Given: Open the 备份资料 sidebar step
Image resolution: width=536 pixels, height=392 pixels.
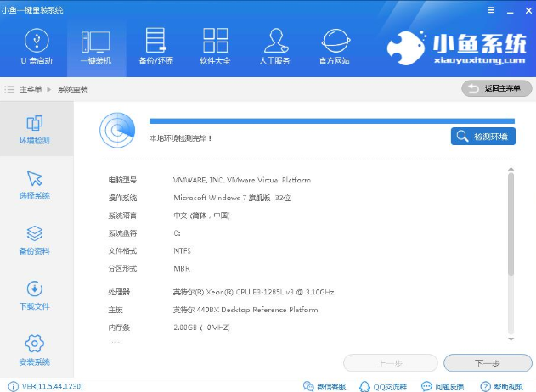Looking at the screenshot, I should [35, 240].
